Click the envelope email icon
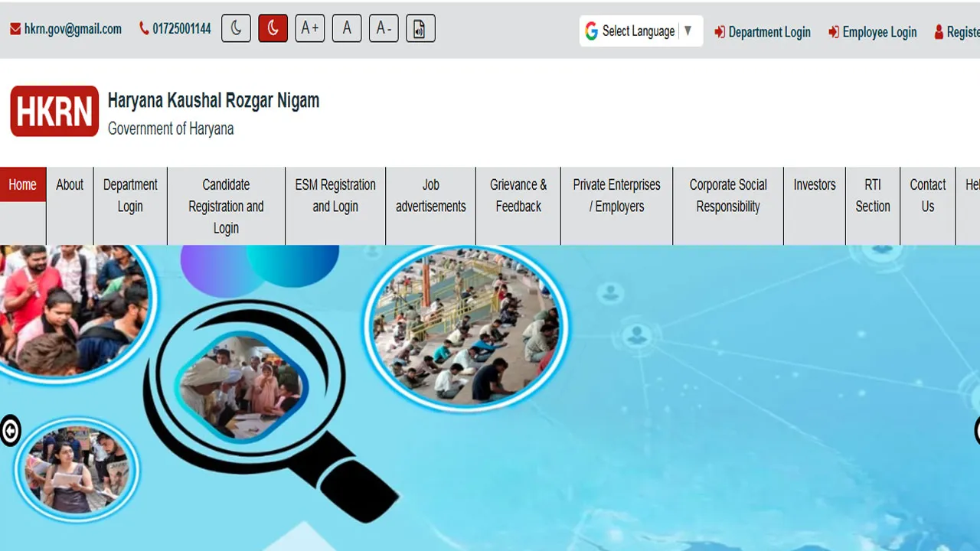The image size is (980, 551). tap(15, 29)
